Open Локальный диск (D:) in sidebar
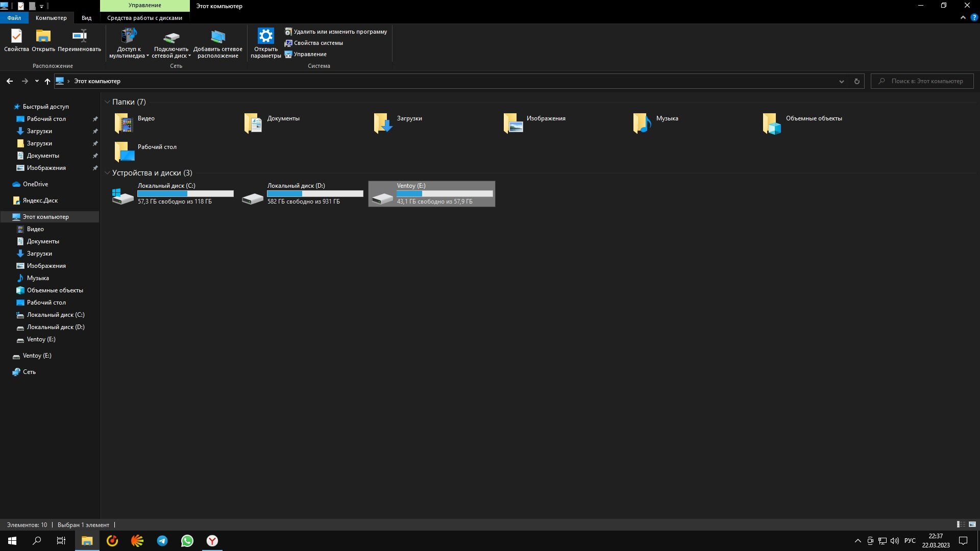This screenshot has height=551, width=980. click(56, 327)
